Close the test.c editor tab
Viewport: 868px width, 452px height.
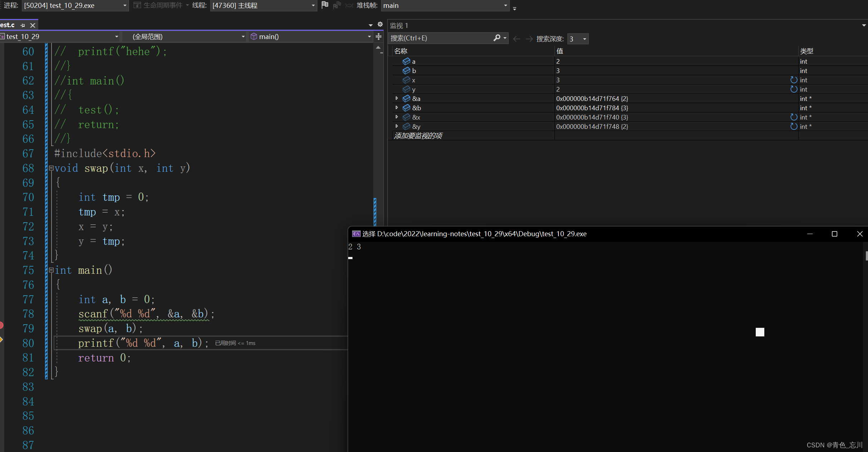coord(33,25)
